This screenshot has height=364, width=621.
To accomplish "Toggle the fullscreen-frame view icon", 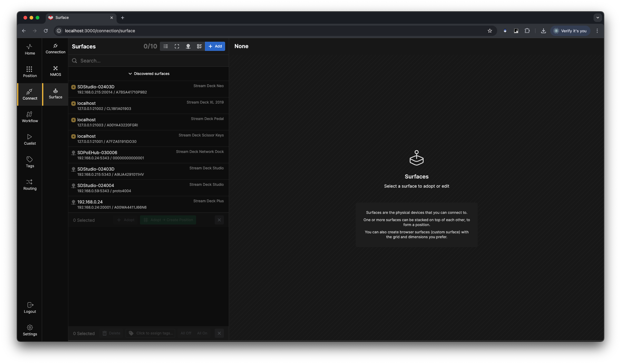I will click(x=177, y=46).
